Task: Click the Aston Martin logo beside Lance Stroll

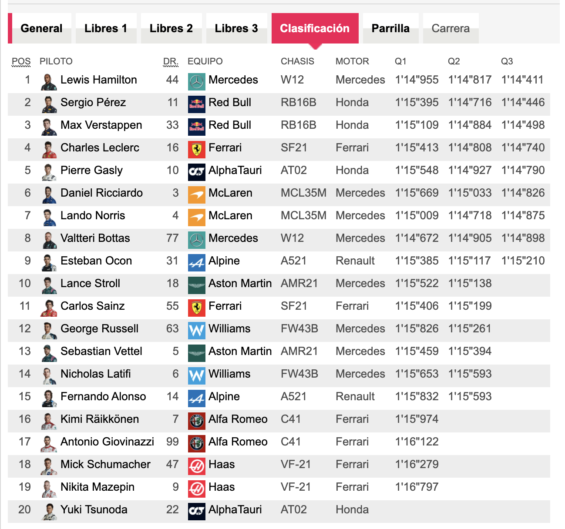Action: coord(196,285)
